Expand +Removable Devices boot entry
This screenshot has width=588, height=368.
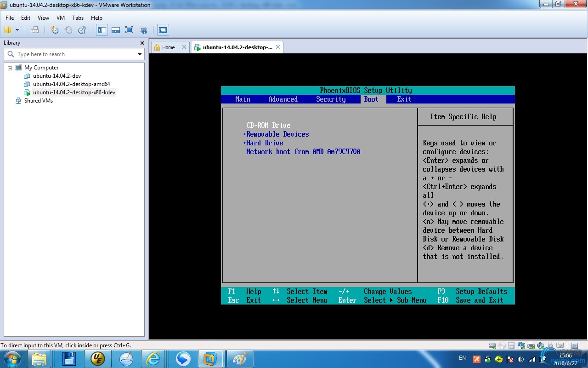pyautogui.click(x=276, y=134)
